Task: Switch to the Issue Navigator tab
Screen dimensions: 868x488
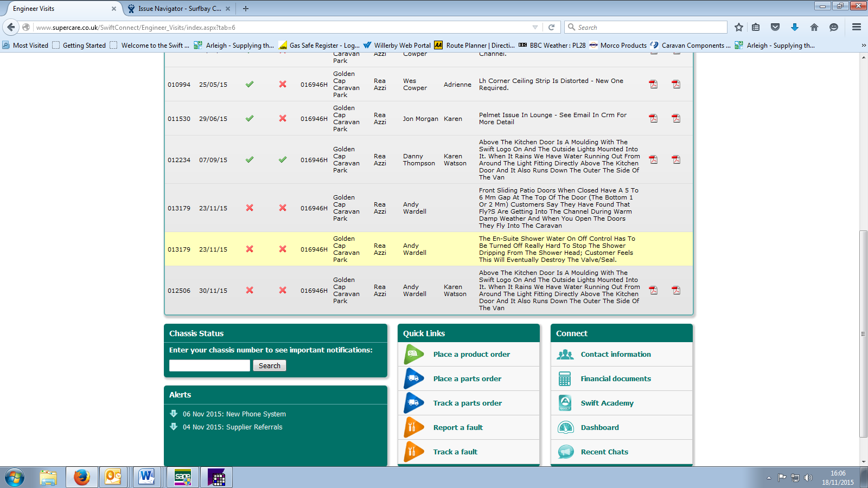Action: point(180,9)
